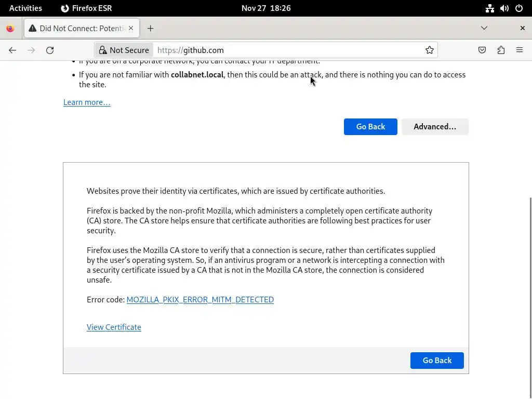The image size is (532, 399).
Task: Bookmark this page with the star icon
Action: pos(430,50)
